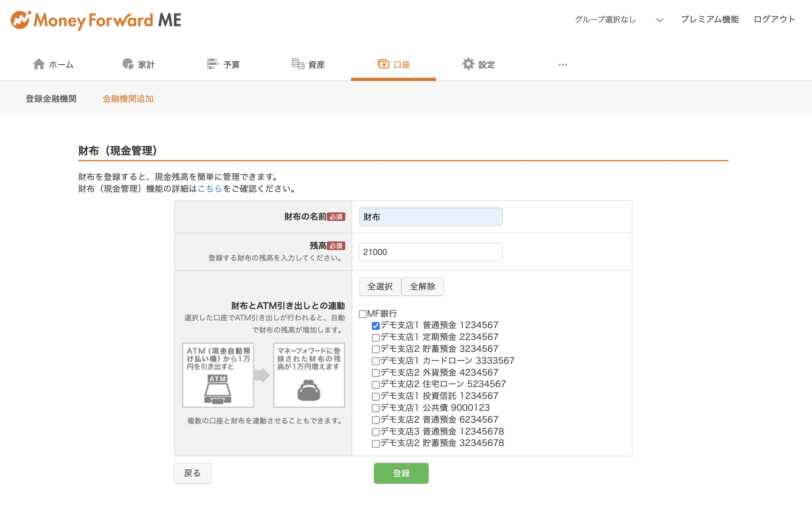The width and height of the screenshot is (812, 507).
Task: Click the 全選択 button
Action: (380, 286)
